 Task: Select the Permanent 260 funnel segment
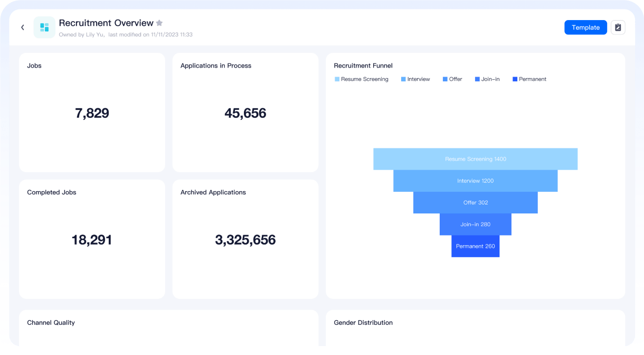pos(475,246)
